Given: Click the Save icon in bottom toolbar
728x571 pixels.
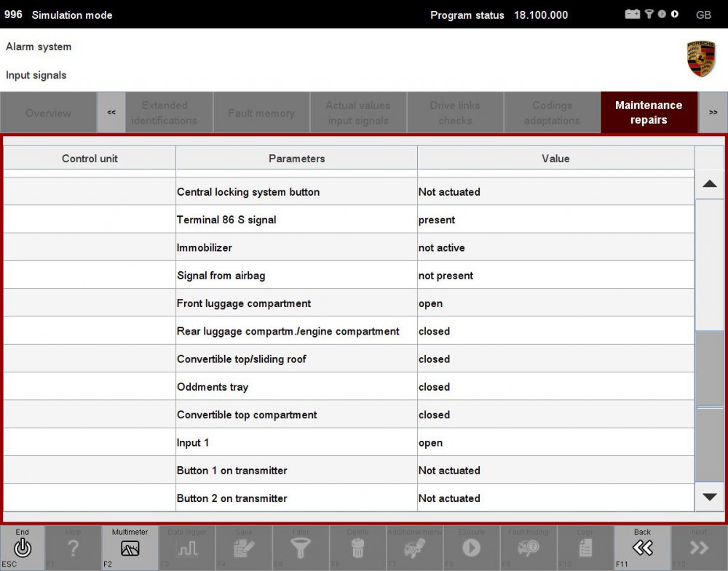Looking at the screenshot, I should tap(244, 548).
